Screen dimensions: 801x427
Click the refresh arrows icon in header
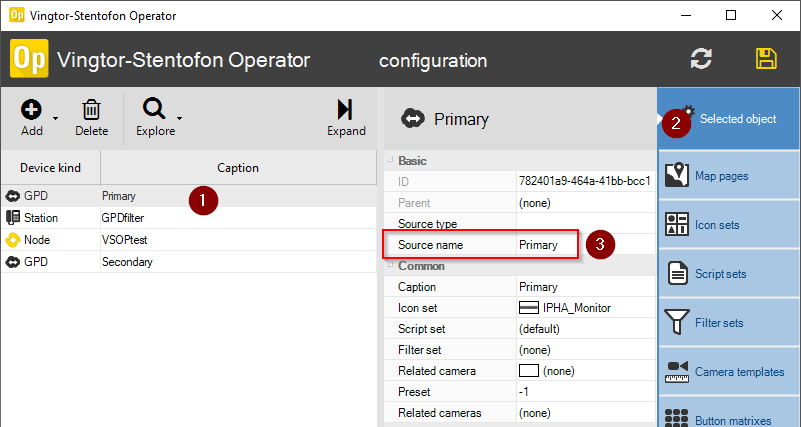pos(702,59)
